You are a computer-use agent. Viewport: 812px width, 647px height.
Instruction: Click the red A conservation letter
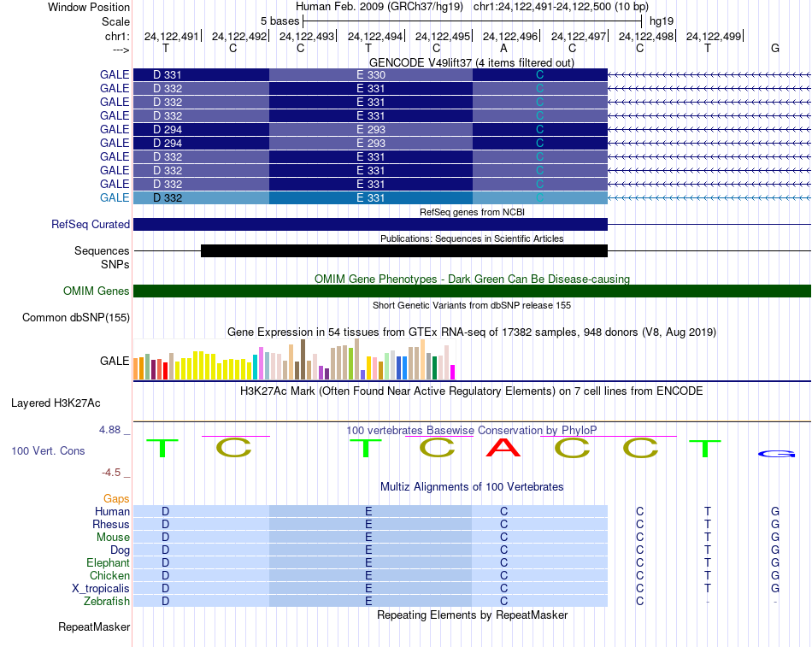(x=503, y=448)
